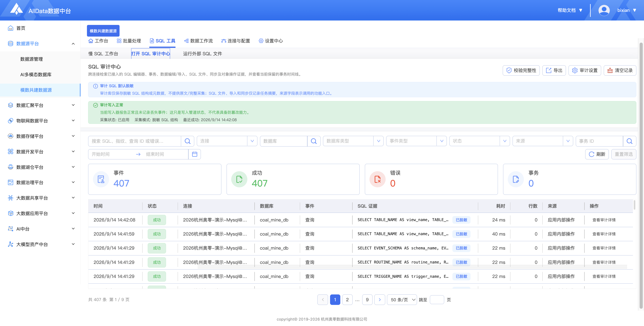Switch to the 设置中心 tab
Image resolution: width=644 pixels, height=326 pixels.
pyautogui.click(x=271, y=41)
